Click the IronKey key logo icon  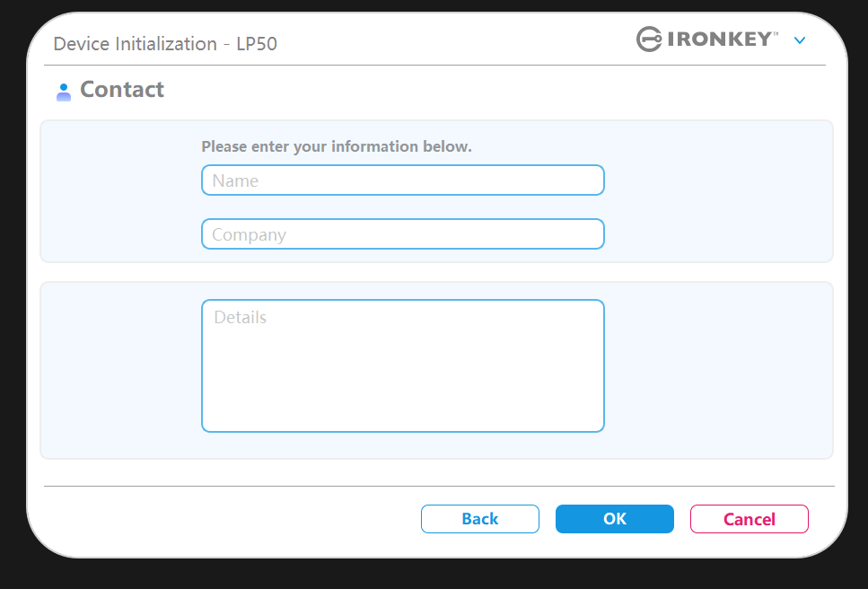click(x=649, y=40)
